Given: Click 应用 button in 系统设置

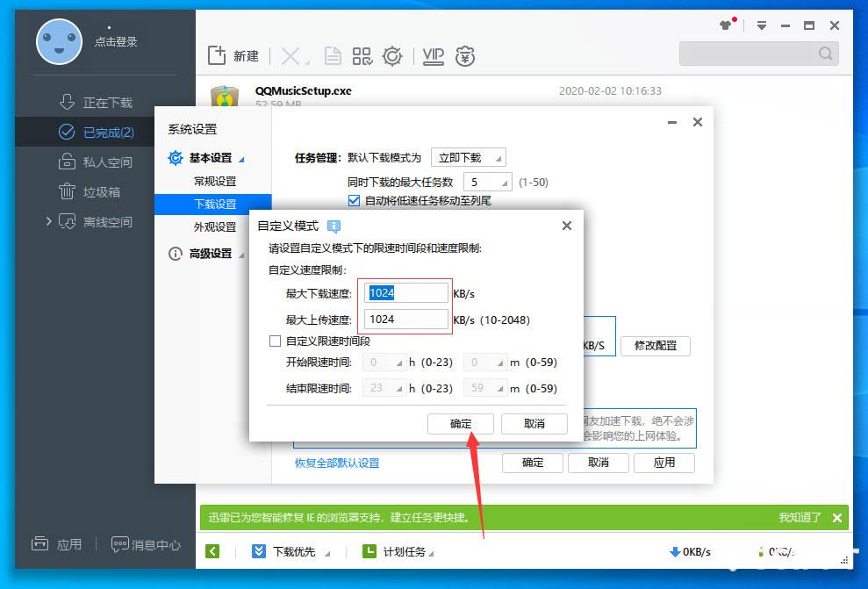Looking at the screenshot, I should [x=664, y=463].
